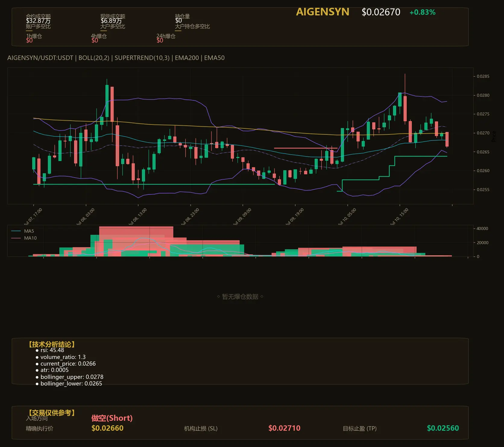Click the 0.0275 price axis label
Viewport: 504px width, 447px height.
[x=483, y=114]
